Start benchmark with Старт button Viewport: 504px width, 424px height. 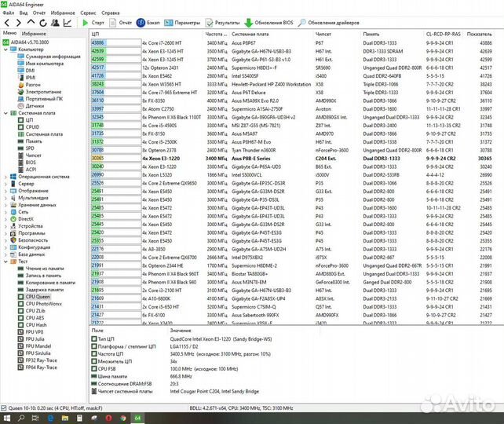(x=93, y=23)
